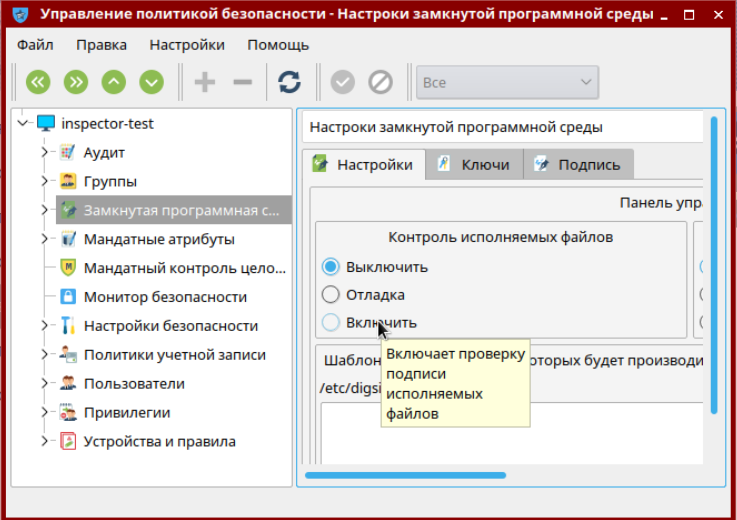The height and width of the screenshot is (520, 737).
Task: Expand the Замкнутая программная среда node
Action: click(x=44, y=210)
